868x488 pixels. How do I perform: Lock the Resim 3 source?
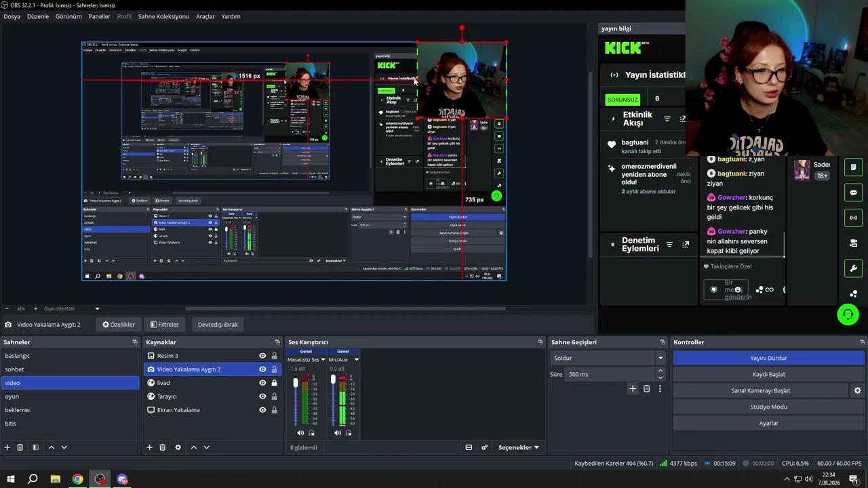pyautogui.click(x=274, y=356)
